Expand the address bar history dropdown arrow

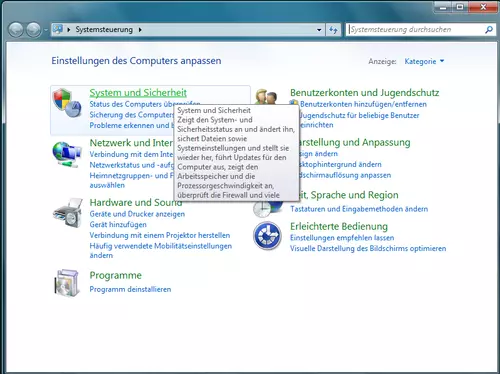click(x=319, y=30)
